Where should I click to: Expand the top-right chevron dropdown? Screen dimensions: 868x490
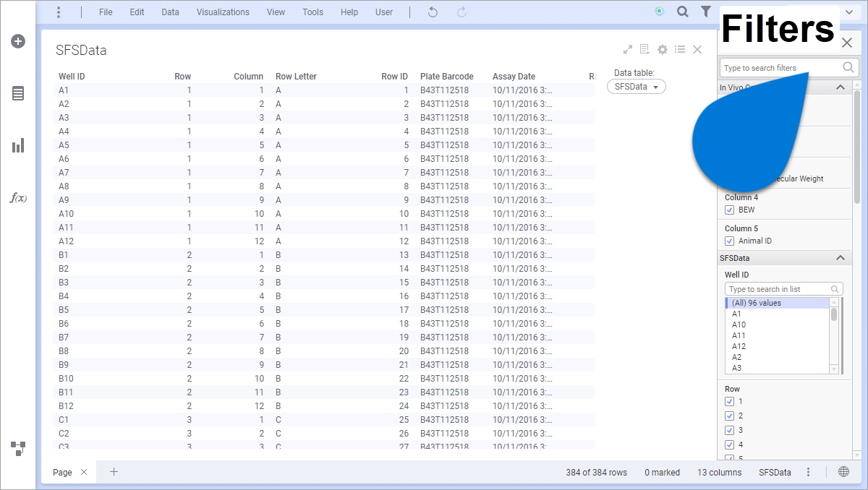click(849, 12)
